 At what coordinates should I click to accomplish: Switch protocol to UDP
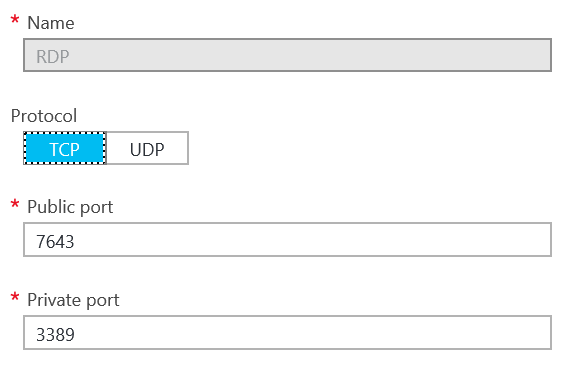pos(147,148)
